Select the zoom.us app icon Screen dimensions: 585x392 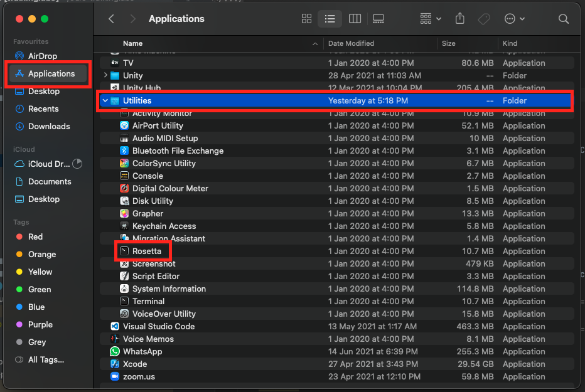[115, 376]
